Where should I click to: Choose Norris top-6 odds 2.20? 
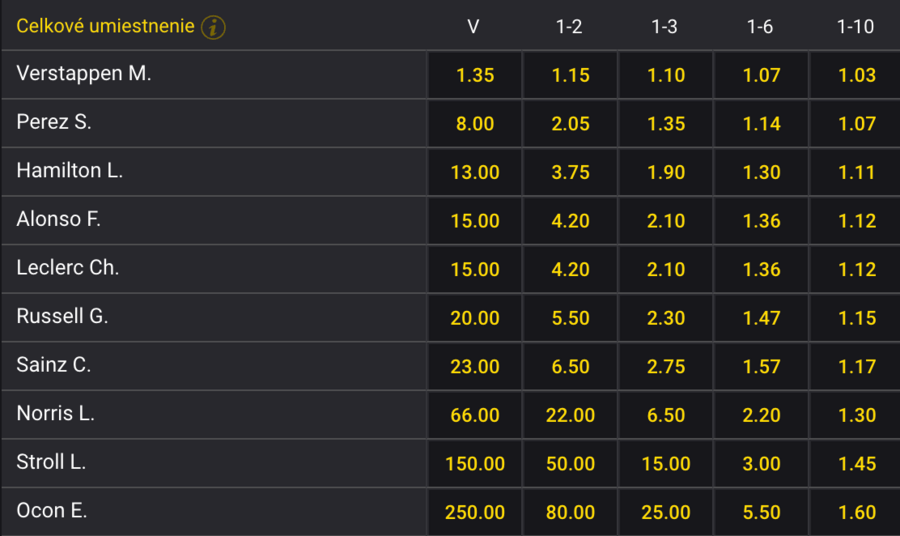[x=761, y=415]
